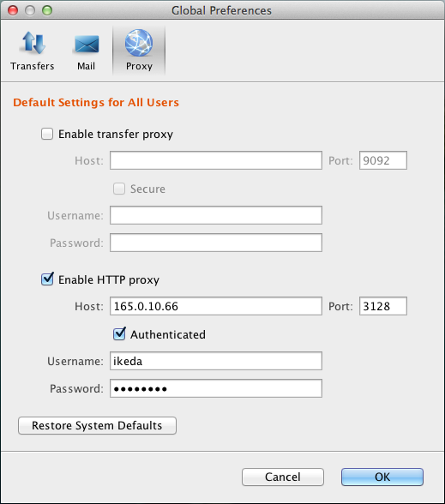Select the HTTP proxy Username field ikeda
Viewport: 445px width, 504px height.
tap(216, 361)
